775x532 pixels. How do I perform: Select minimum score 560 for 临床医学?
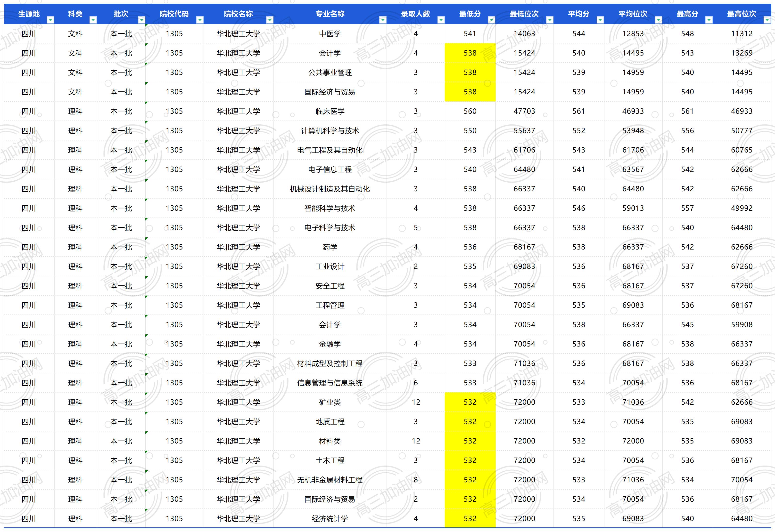pyautogui.click(x=470, y=111)
